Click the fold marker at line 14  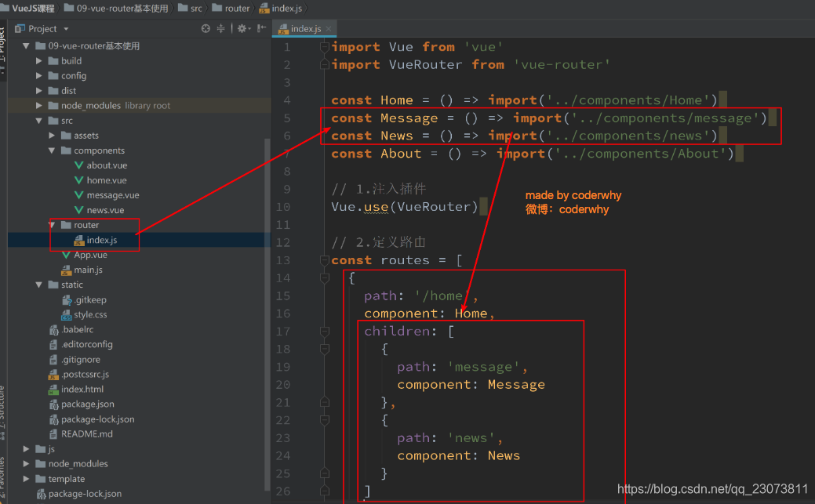(324, 278)
